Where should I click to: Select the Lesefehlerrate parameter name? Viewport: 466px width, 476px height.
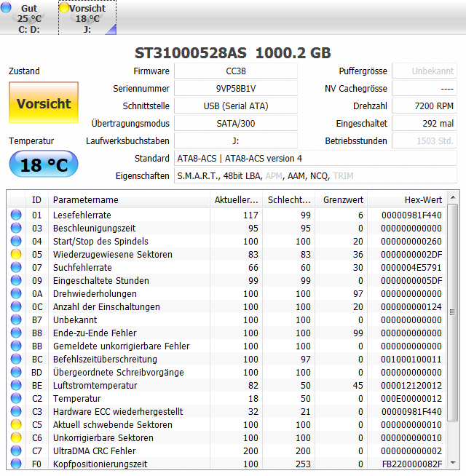pos(82,215)
